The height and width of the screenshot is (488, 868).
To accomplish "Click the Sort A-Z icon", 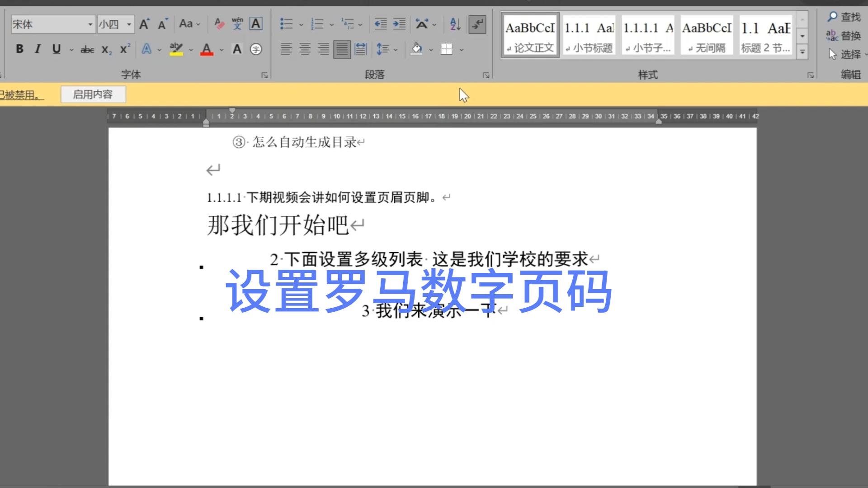I will [455, 24].
